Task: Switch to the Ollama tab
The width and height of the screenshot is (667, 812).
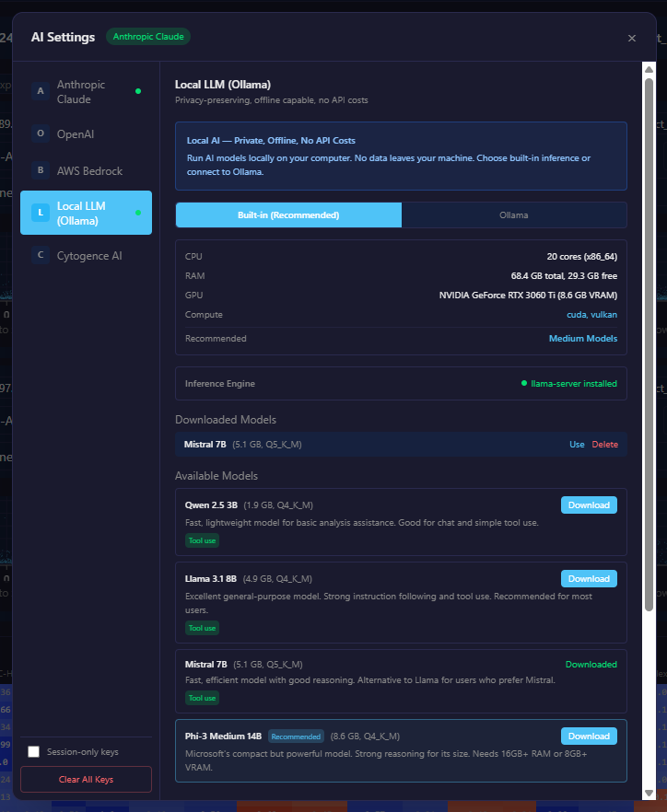Action: pos(513,215)
